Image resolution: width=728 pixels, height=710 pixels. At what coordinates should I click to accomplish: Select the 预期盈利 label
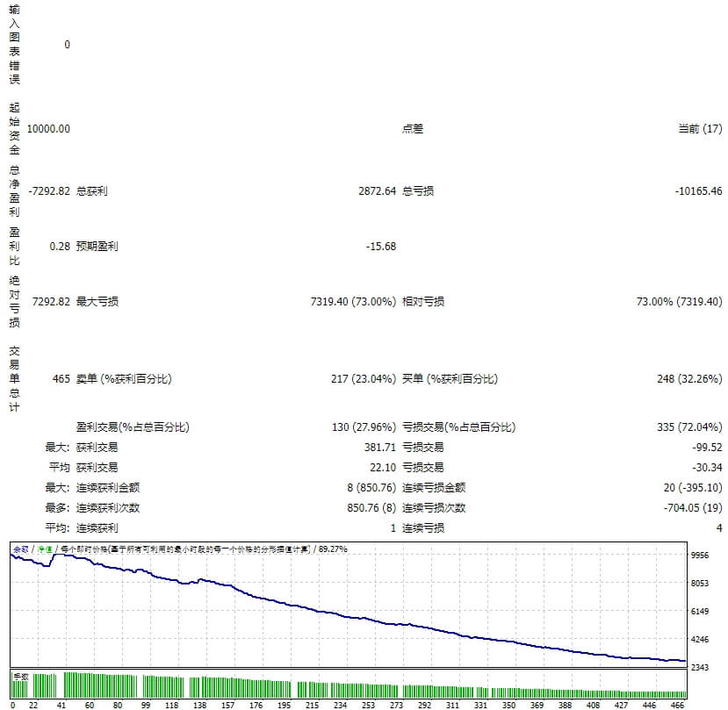point(97,246)
